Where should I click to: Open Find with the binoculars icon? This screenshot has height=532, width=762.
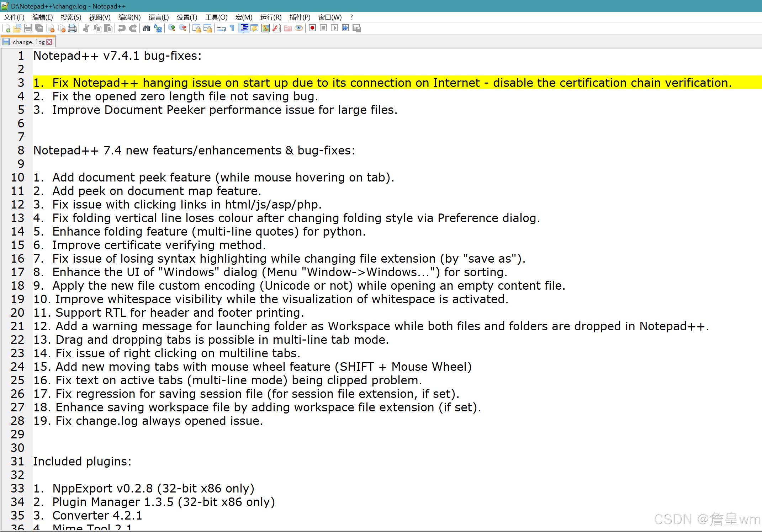click(146, 28)
